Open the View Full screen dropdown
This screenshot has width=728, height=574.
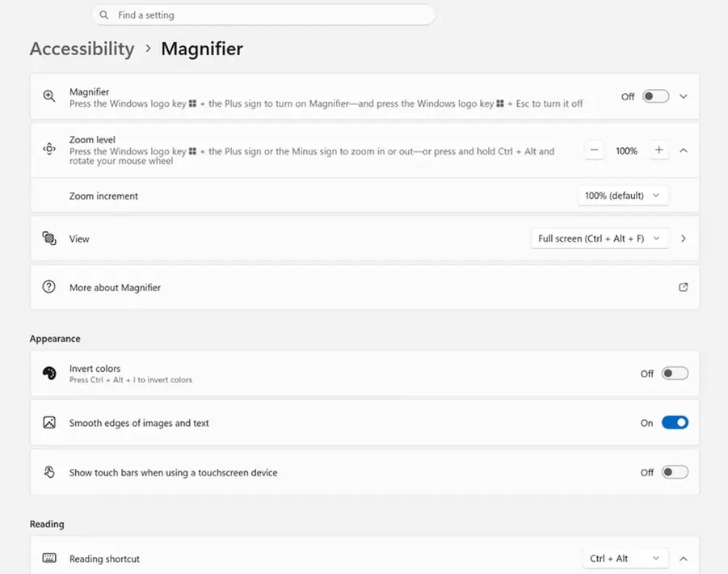(600, 238)
